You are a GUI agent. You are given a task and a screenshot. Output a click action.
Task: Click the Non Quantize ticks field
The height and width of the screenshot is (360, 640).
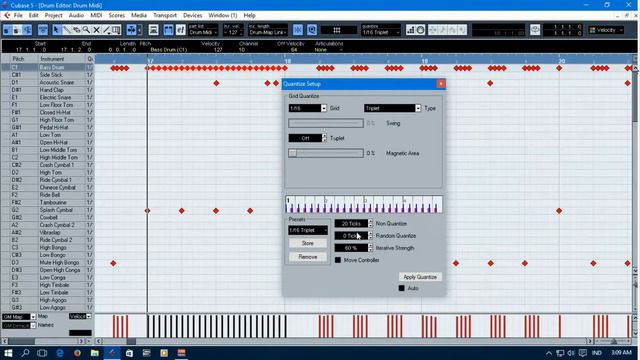[351, 224]
